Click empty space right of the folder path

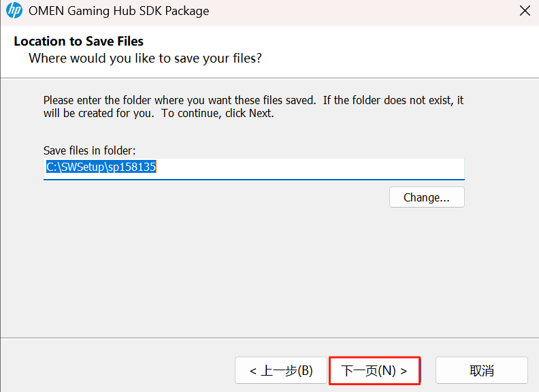[340, 167]
